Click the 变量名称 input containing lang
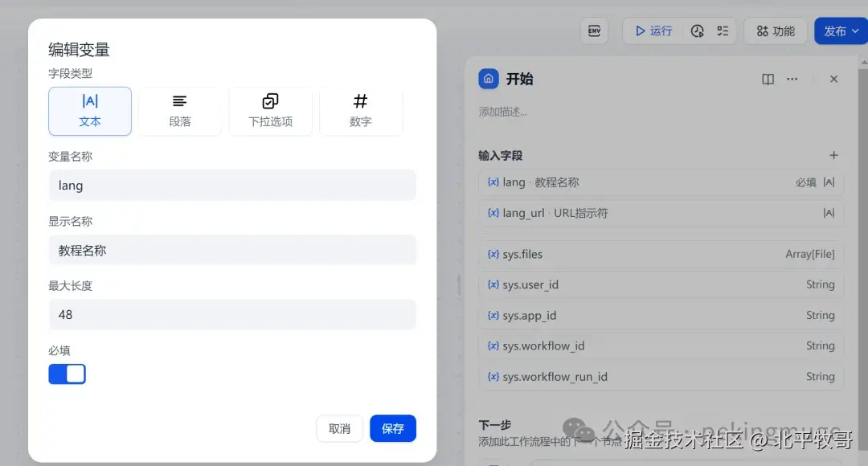The height and width of the screenshot is (466, 868). pyautogui.click(x=232, y=185)
